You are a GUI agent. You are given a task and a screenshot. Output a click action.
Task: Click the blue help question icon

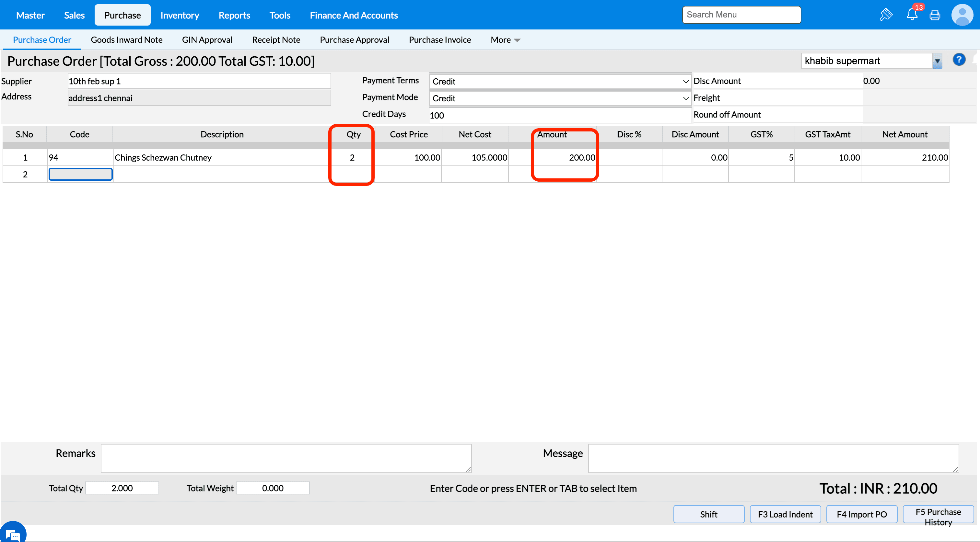pyautogui.click(x=959, y=60)
